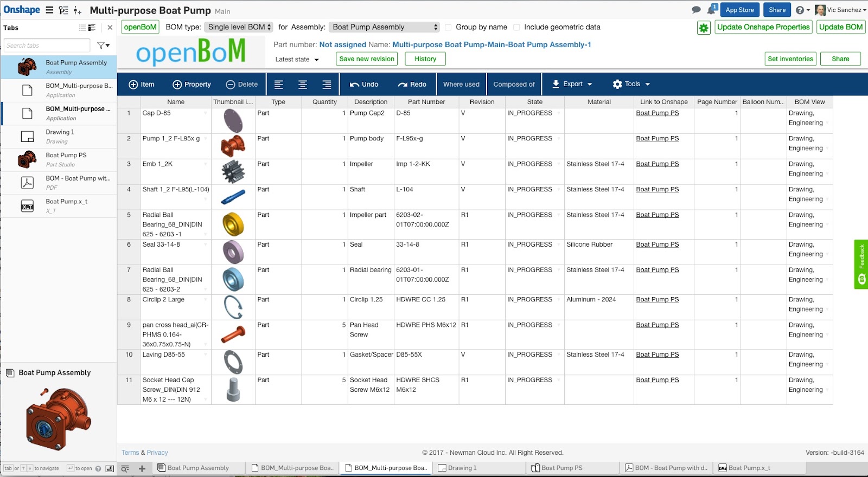Click the Impeller thumbnail in row 3
Screen dimensions: 868x477
233,171
